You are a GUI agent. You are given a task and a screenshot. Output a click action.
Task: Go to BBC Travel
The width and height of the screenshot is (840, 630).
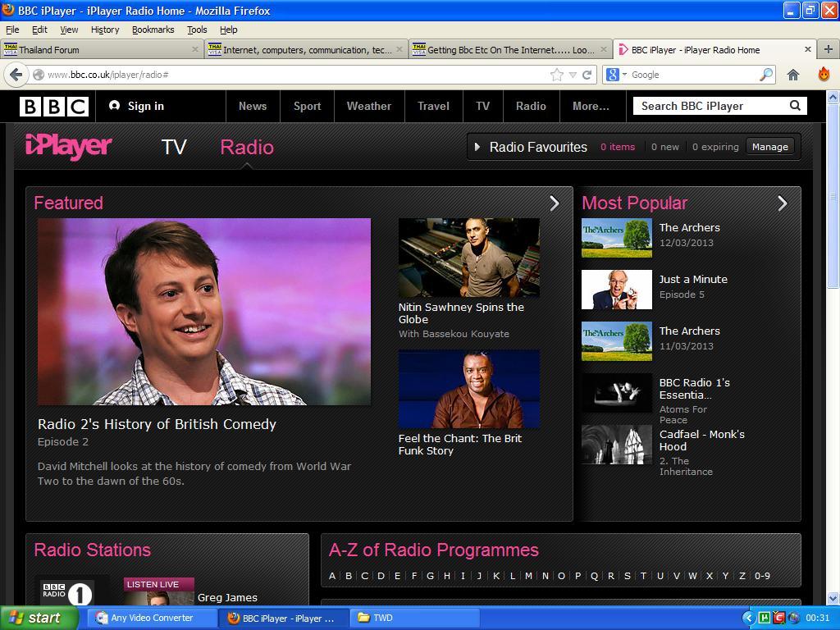[433, 106]
